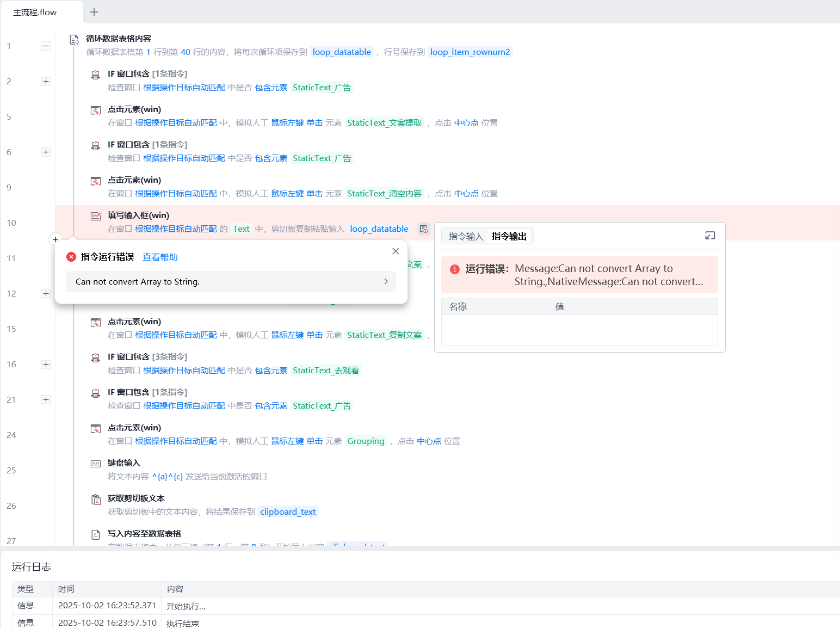
Task: Click the 键盘输入 keyboard icon
Action: point(96,464)
